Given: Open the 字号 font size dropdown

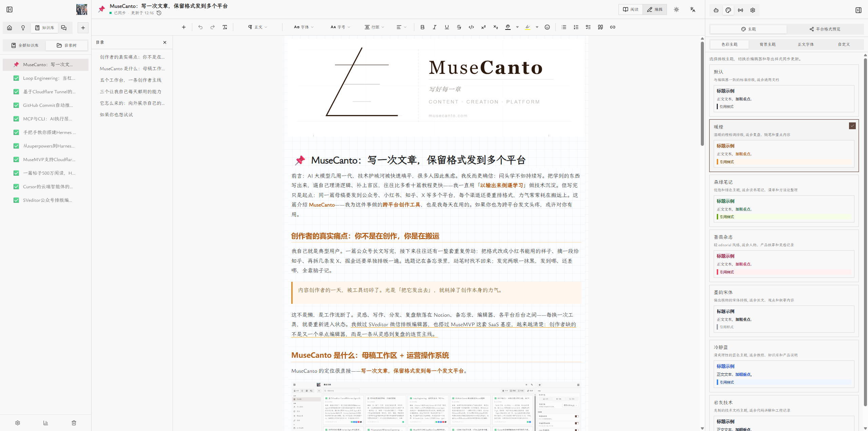Looking at the screenshot, I should click(x=340, y=27).
